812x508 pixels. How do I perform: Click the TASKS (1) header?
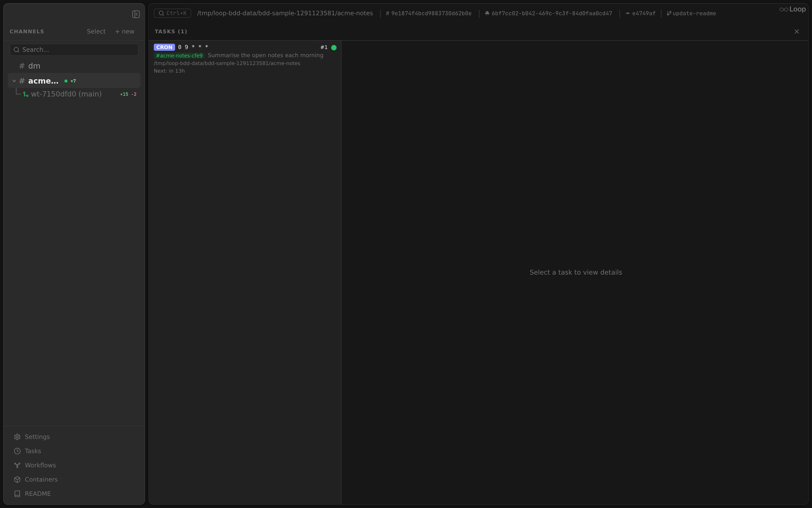click(x=171, y=31)
